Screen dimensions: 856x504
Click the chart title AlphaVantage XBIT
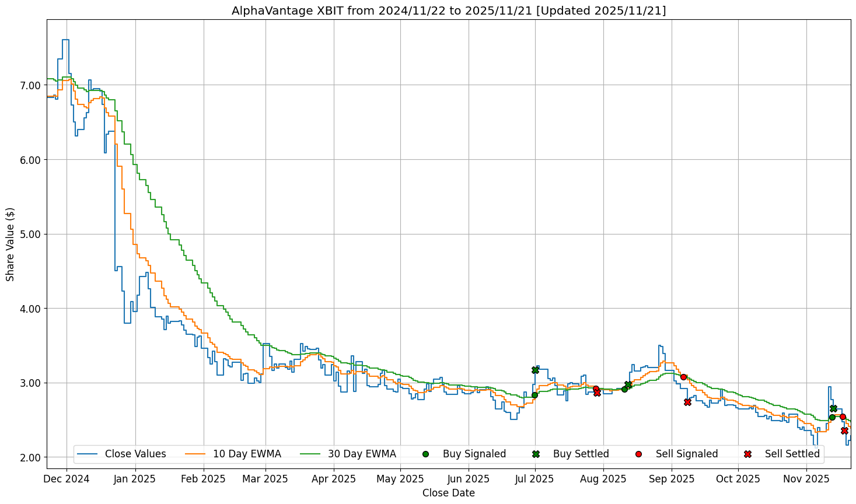(448, 10)
